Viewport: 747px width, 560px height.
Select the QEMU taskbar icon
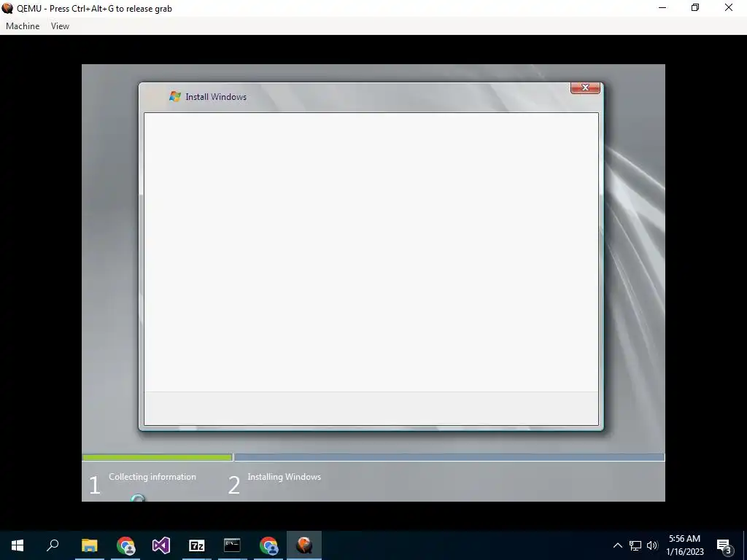coord(304,545)
